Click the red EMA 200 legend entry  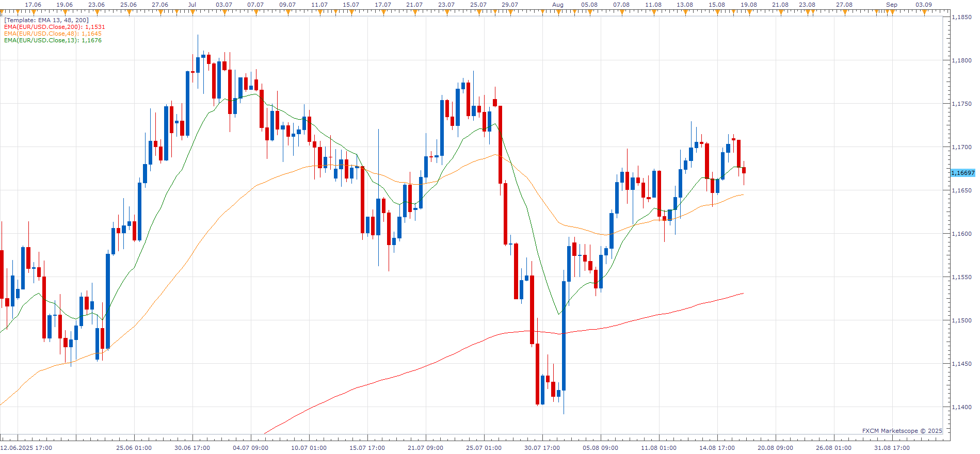[55, 27]
